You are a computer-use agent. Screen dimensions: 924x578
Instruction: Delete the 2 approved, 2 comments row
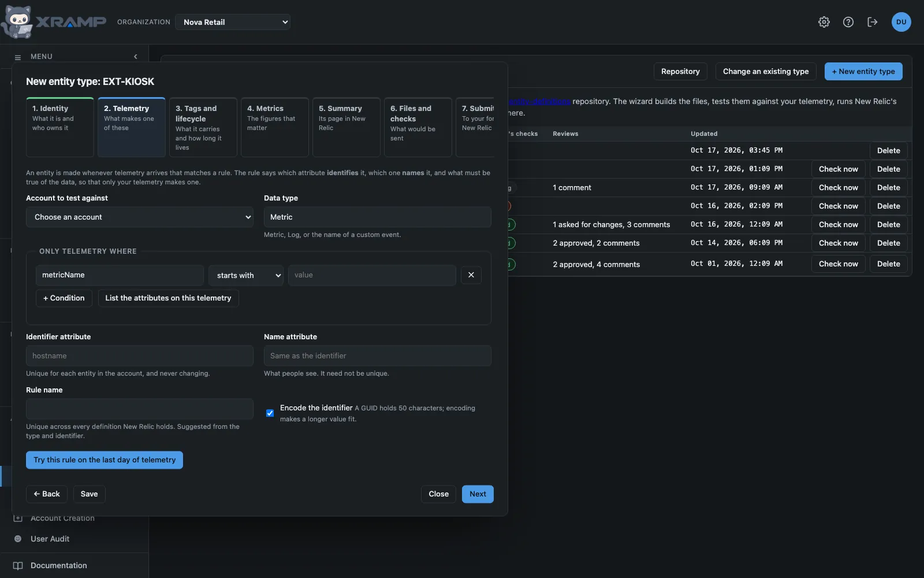889,243
